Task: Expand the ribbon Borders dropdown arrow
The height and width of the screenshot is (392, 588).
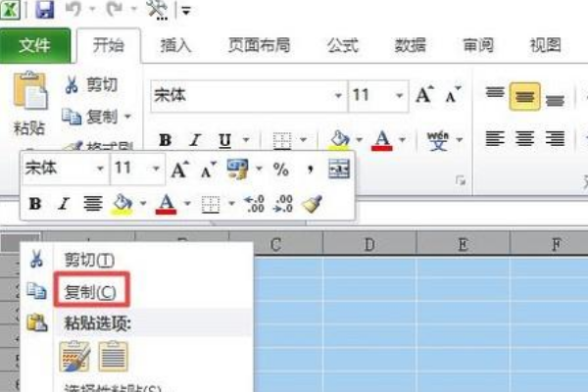Action: [x=304, y=140]
